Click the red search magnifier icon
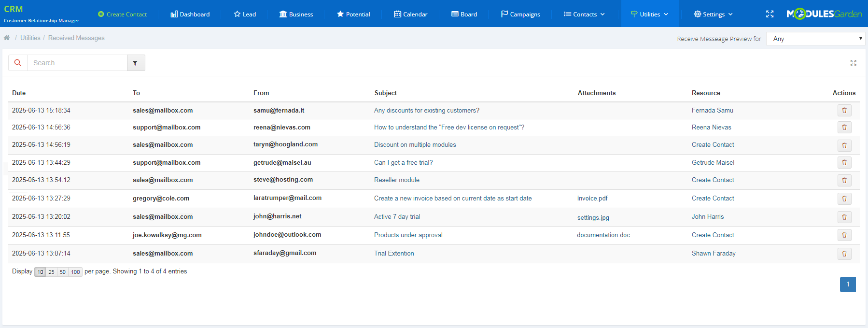The image size is (868, 328). [18, 63]
